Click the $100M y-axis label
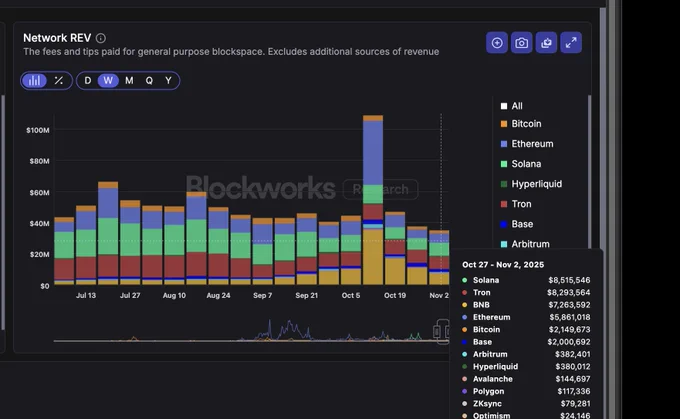 coord(38,130)
